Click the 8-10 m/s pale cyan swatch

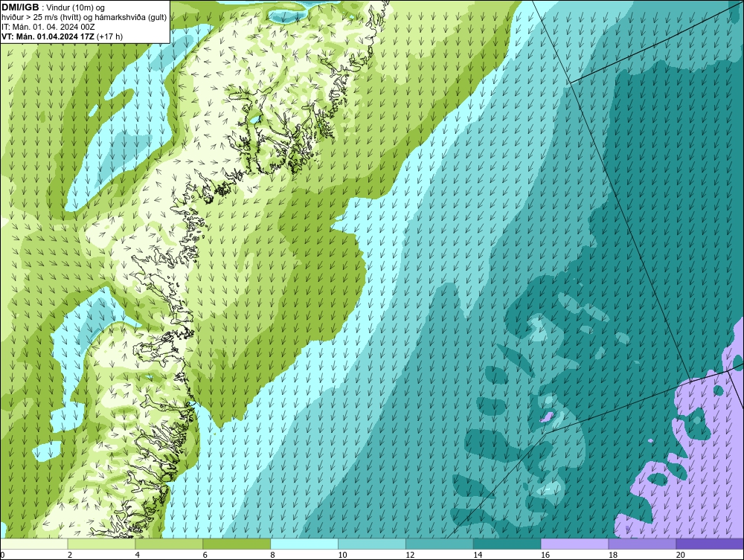click(x=304, y=544)
